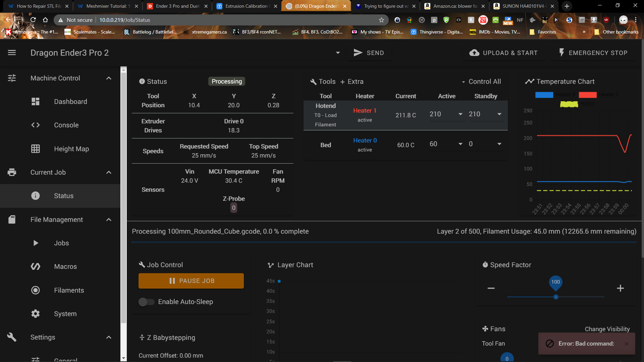Viewport: 644px width, 362px height.
Task: Click Heater 0 link
Action: (x=365, y=140)
